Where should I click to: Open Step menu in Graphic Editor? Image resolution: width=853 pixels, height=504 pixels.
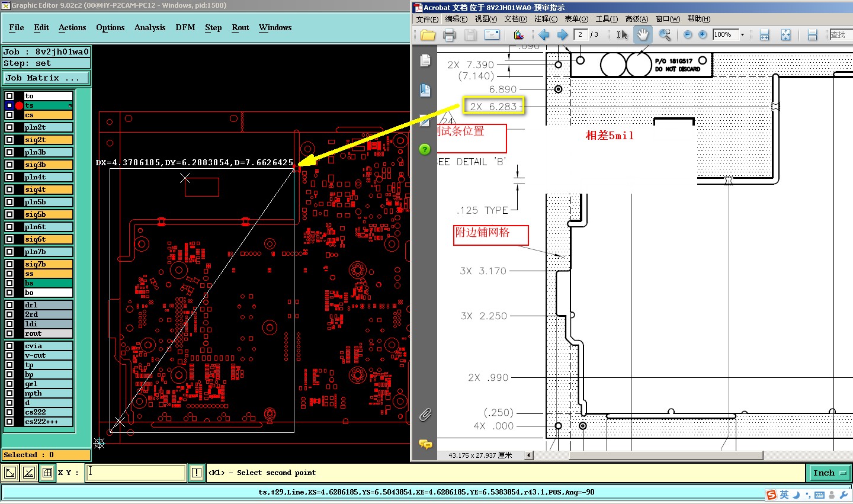pyautogui.click(x=213, y=27)
